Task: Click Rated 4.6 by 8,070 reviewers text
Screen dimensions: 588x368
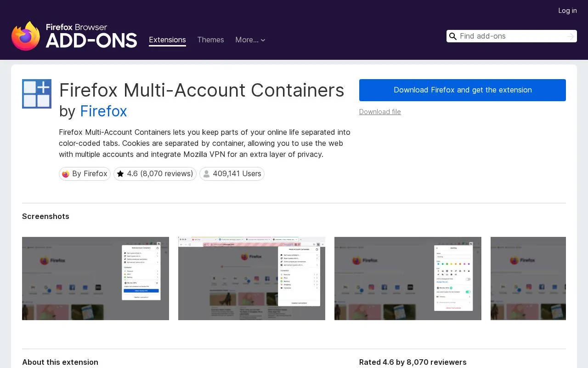Action: coord(413,362)
